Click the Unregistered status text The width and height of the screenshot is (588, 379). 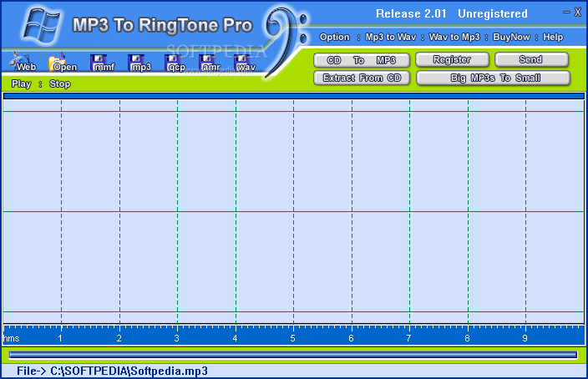pos(493,14)
